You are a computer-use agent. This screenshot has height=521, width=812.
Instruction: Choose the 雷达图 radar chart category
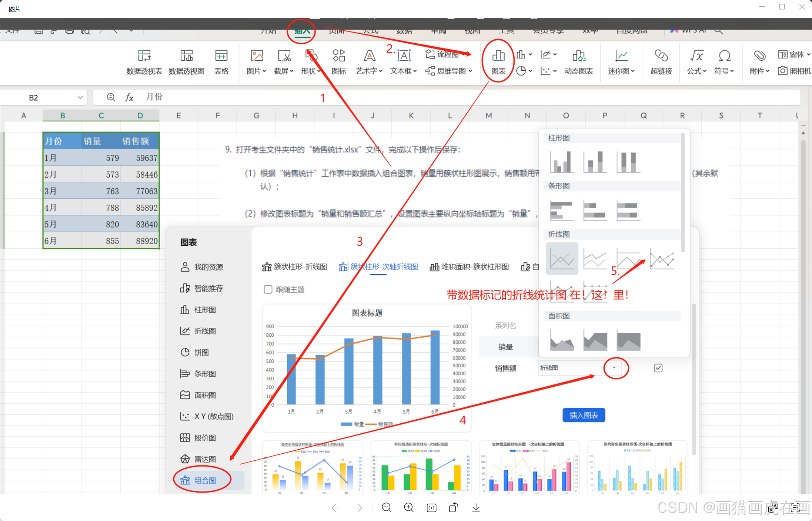pos(205,459)
